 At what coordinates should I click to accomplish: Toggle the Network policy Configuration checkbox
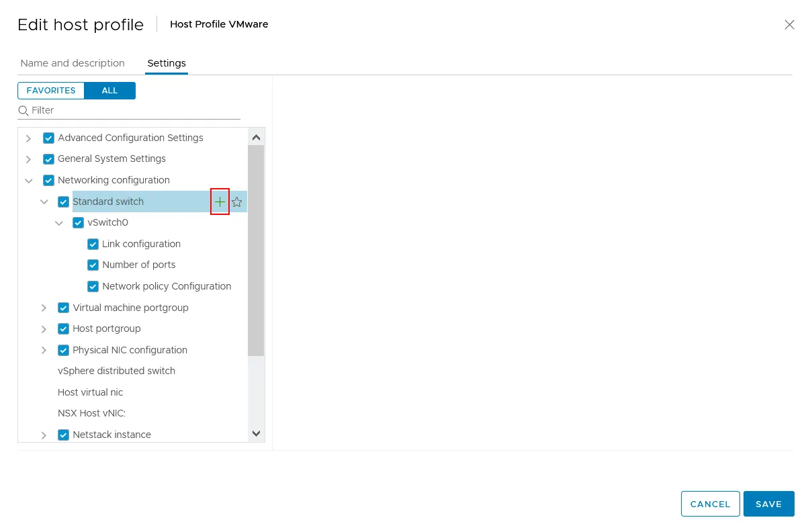click(x=93, y=286)
